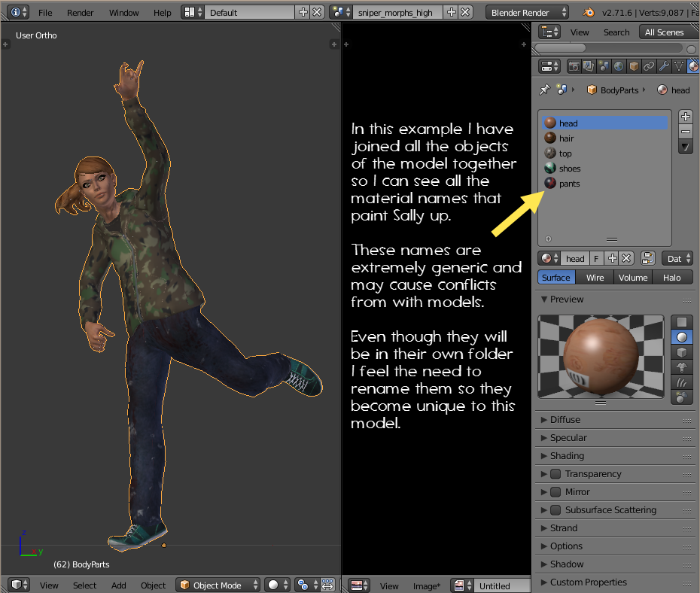Open the Blender Render engine dropdown
This screenshot has width=700, height=593.
(x=528, y=13)
